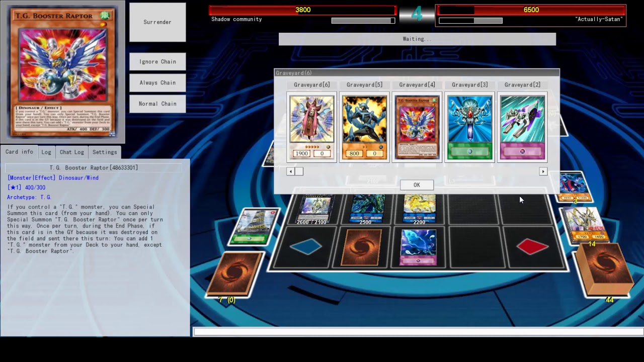Screen dimensions: 644x362
Task: Click the 3800 life points bar
Action: (x=303, y=10)
